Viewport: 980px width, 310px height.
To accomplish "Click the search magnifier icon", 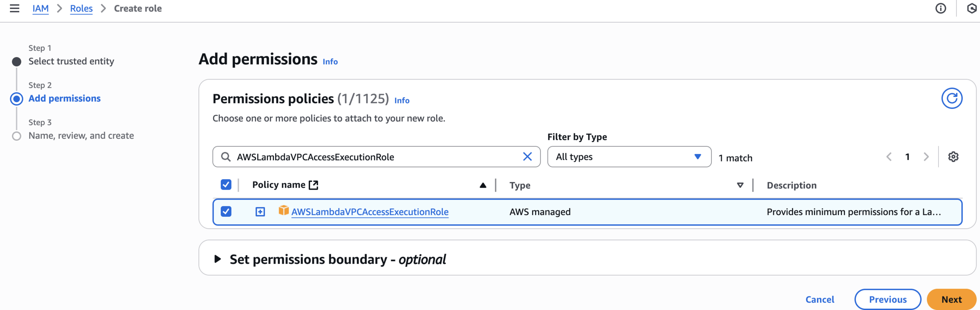I will point(226,157).
